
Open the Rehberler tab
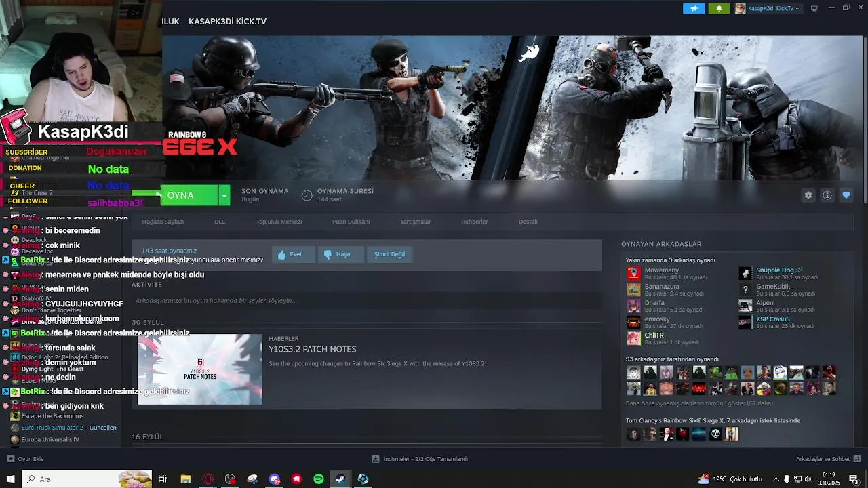tap(475, 222)
